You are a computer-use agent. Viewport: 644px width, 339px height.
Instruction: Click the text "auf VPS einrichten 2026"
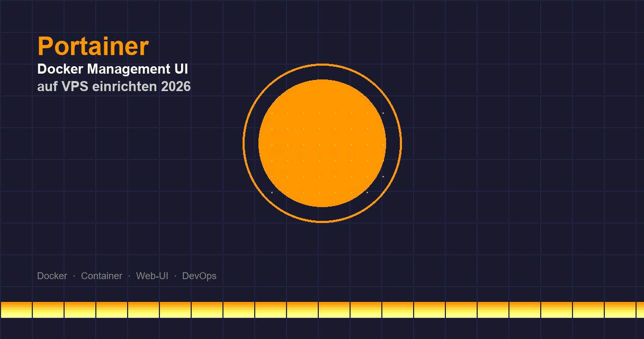coord(114,86)
